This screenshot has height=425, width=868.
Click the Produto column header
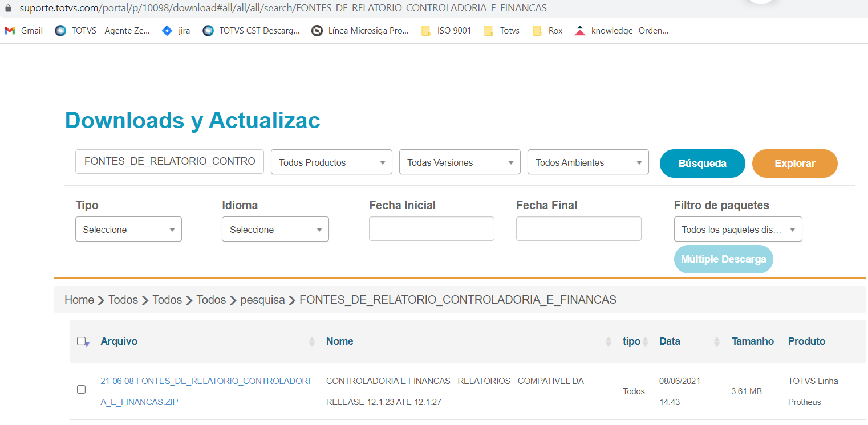(x=806, y=341)
